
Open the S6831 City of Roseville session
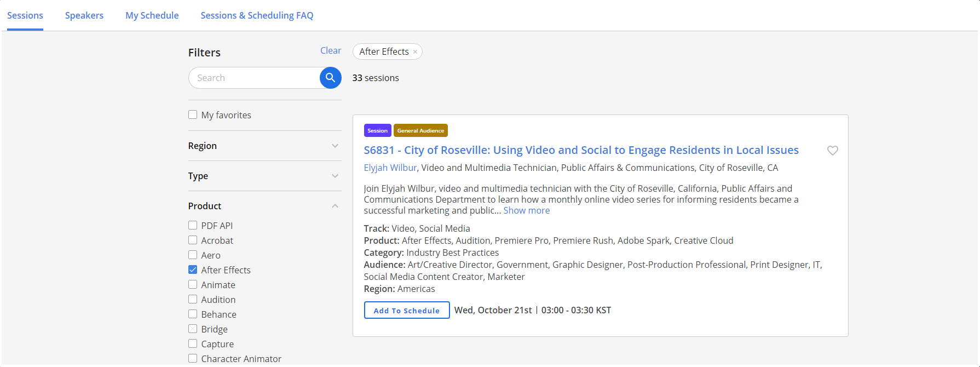581,150
